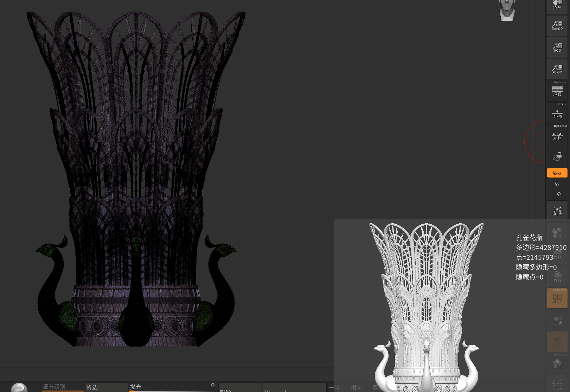Click the 中心点 frame button

coord(557,211)
